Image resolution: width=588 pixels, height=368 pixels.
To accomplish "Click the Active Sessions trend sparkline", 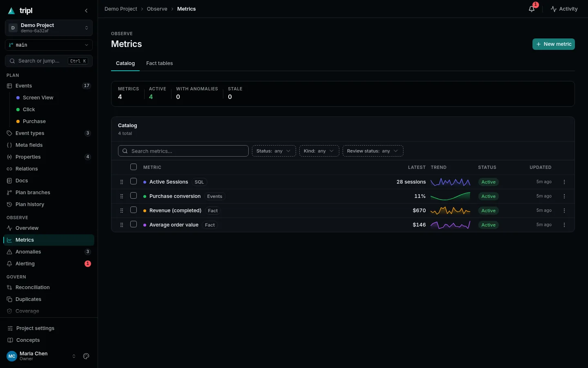I will (x=450, y=182).
